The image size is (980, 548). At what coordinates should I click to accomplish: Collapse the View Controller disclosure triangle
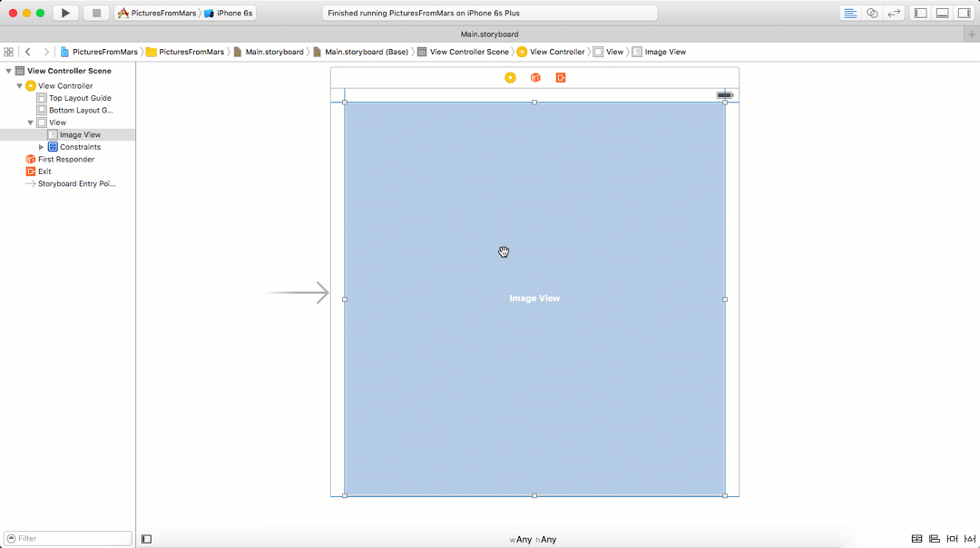(x=19, y=86)
